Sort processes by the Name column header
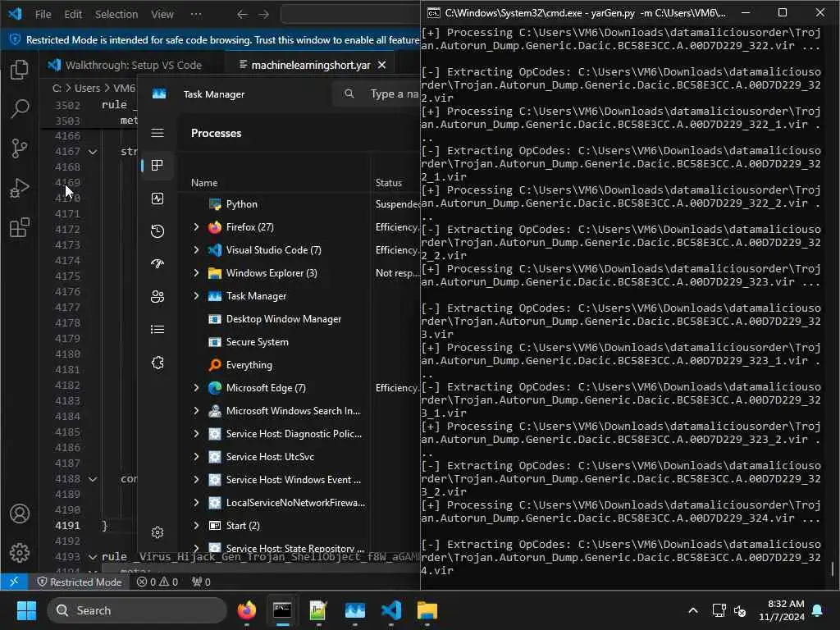840x630 pixels. coord(204,183)
